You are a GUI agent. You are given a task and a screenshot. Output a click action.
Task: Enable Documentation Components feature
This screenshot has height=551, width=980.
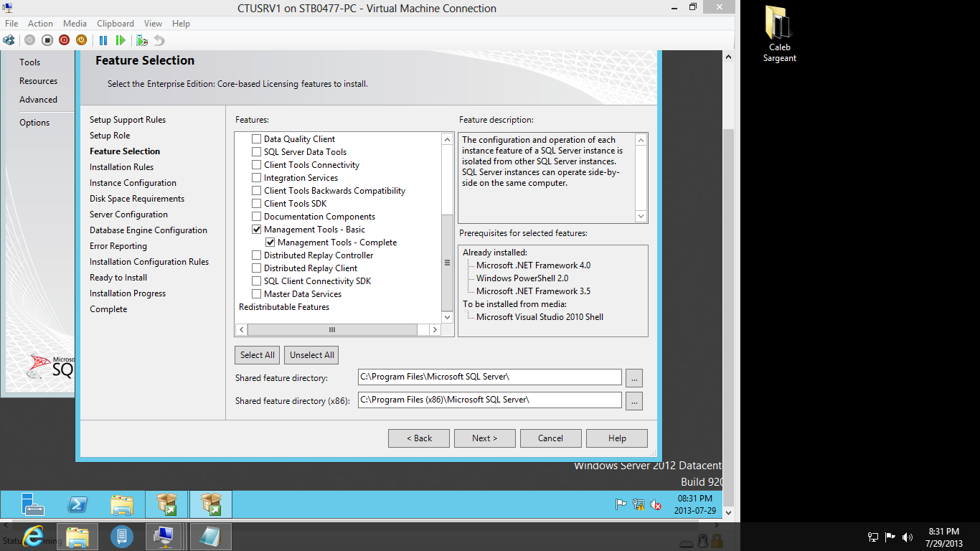point(256,217)
